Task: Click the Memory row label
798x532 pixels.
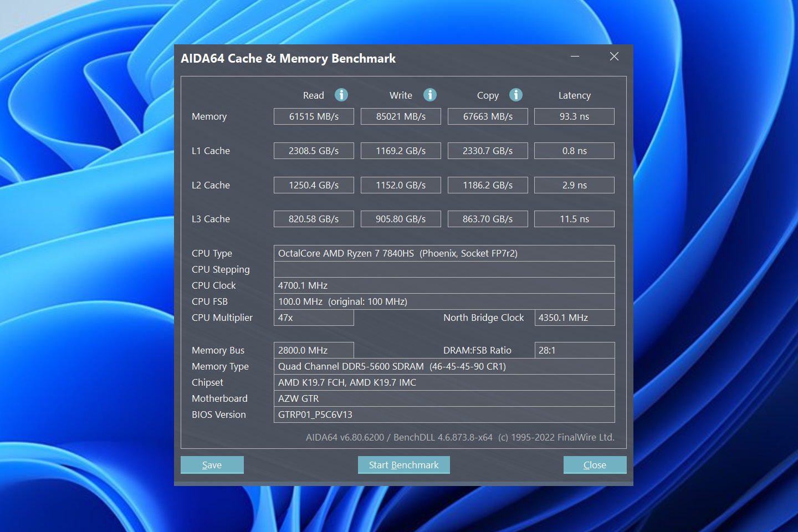Action: tap(209, 116)
